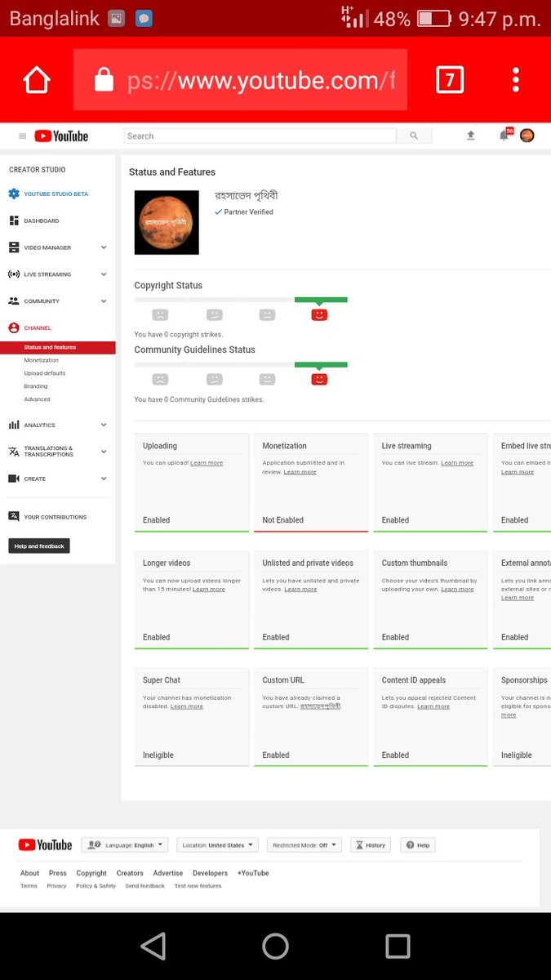Screen dimensions: 551x980
Task: Click Learn more in the Longer videos card
Action: 209,589
